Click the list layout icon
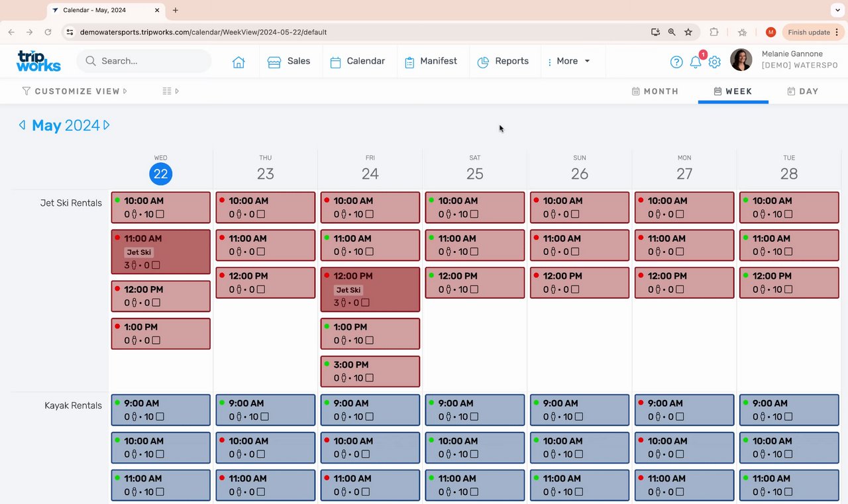Image resolution: width=848 pixels, height=504 pixels. click(167, 91)
